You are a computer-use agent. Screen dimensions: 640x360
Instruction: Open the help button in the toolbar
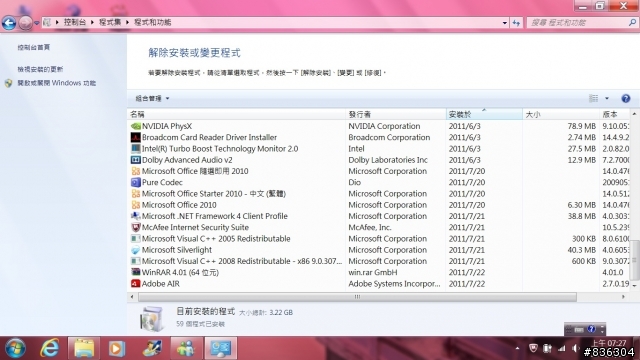[625, 98]
